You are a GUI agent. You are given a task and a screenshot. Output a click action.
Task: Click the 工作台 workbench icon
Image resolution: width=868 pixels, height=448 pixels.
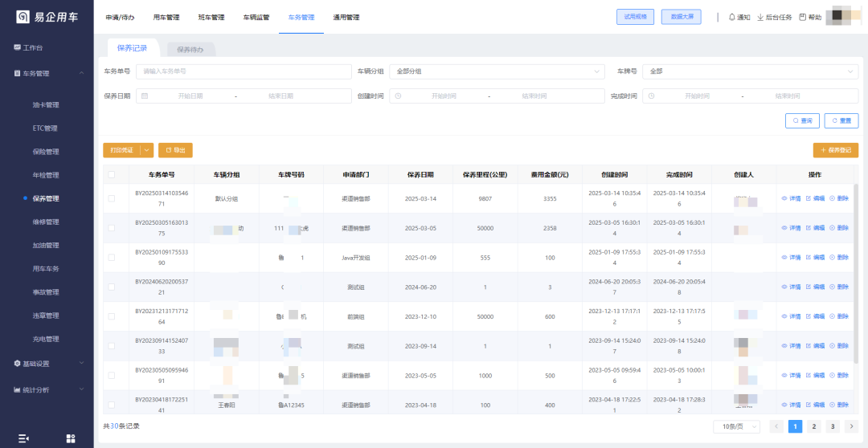17,47
